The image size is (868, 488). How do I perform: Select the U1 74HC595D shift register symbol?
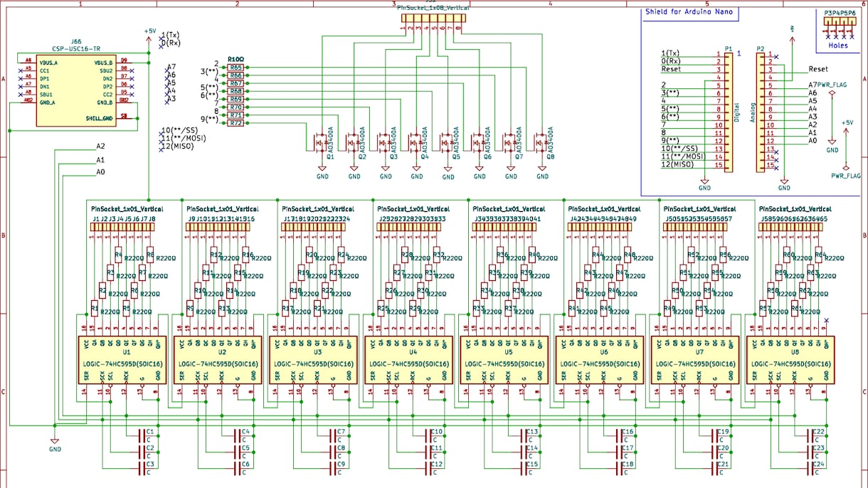[122, 360]
